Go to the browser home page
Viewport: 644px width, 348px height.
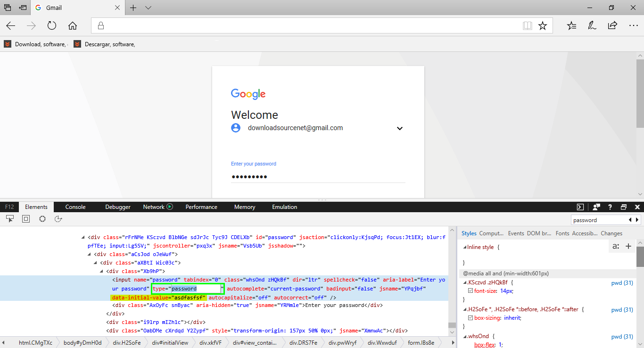pos(73,25)
